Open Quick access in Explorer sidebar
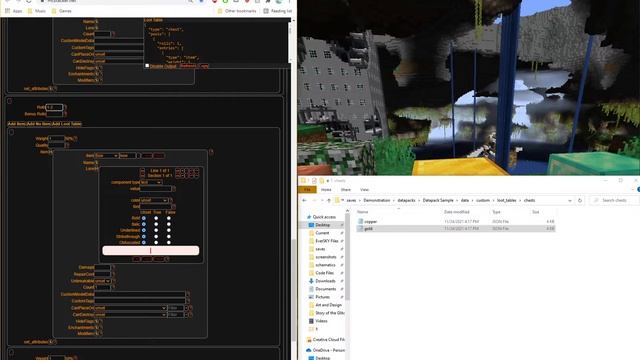 click(x=322, y=217)
